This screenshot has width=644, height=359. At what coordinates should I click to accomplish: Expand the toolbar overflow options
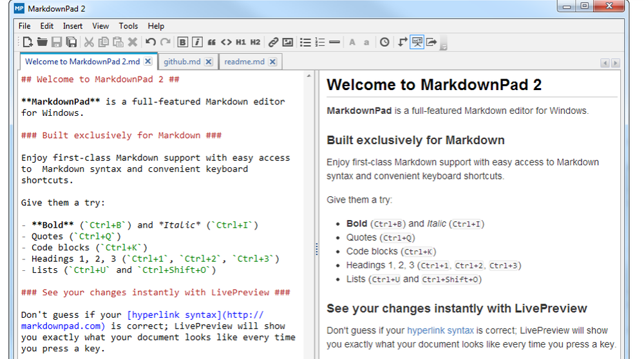click(x=443, y=43)
